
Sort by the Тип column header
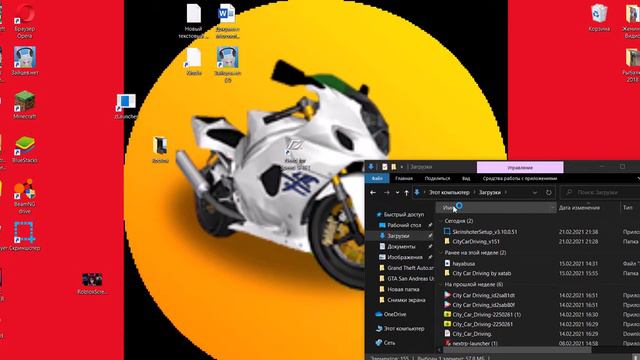pyautogui.click(x=629, y=208)
